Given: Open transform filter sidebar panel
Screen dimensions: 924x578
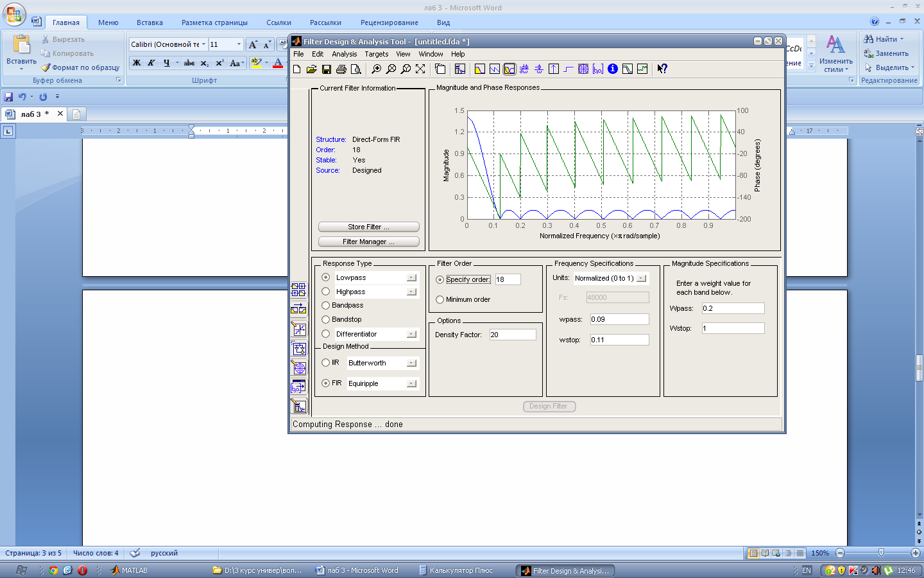Looking at the screenshot, I should click(299, 309).
